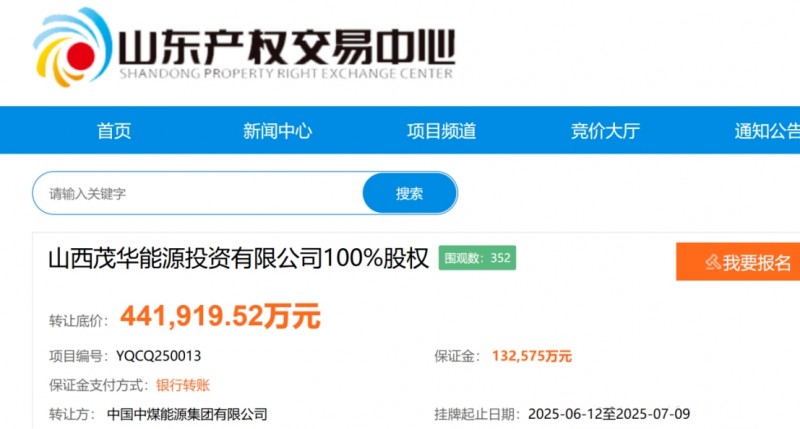Click the 441,919.52万元 transfer price
The width and height of the screenshot is (800, 429).
coord(220,317)
